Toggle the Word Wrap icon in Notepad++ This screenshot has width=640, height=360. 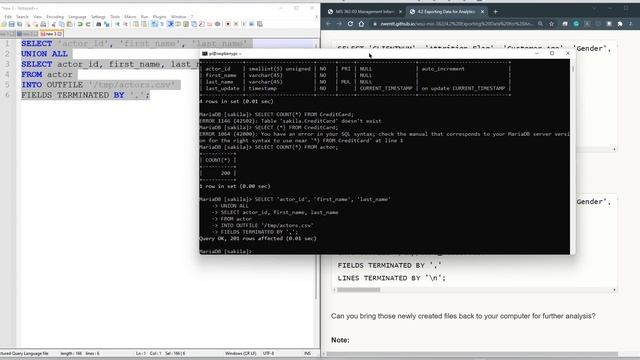154,24
